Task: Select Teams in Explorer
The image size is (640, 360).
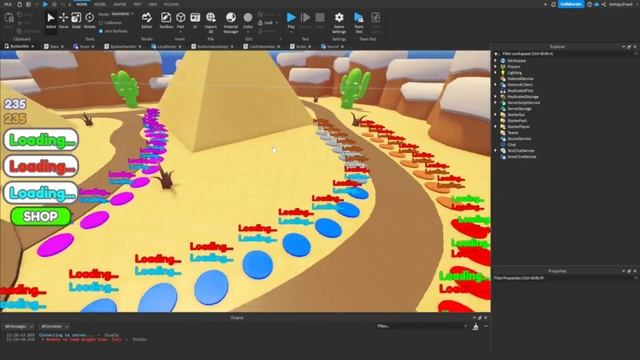Action: pyautogui.click(x=513, y=133)
